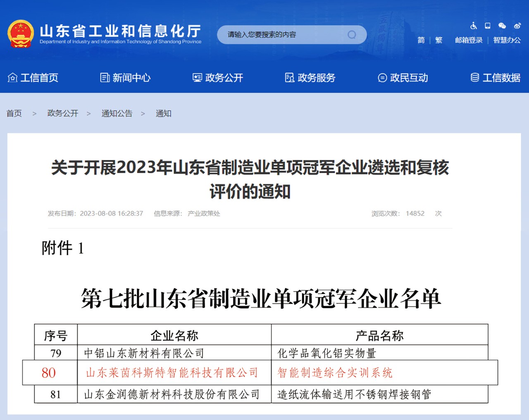
Task: Open accessibility wheelchair icon
Action: 474,26
